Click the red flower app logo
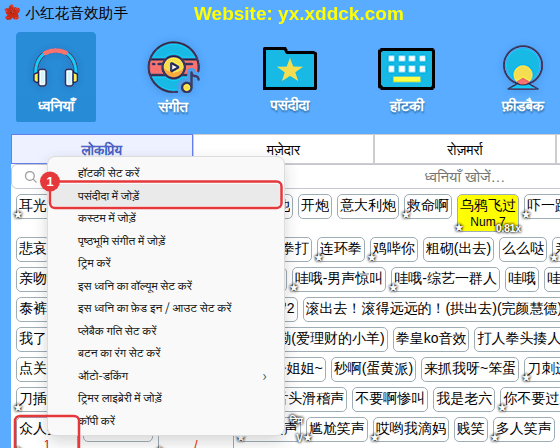 pos(12,13)
